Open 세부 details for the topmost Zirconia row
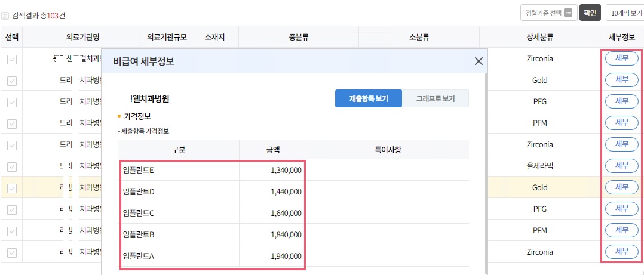Viewport: 644px width, 275px height. click(622, 58)
